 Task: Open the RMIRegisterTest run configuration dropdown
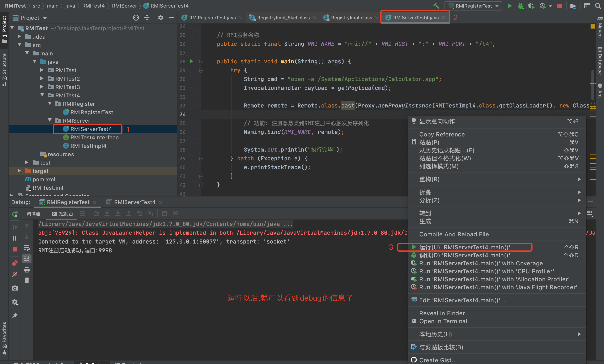coord(473,6)
